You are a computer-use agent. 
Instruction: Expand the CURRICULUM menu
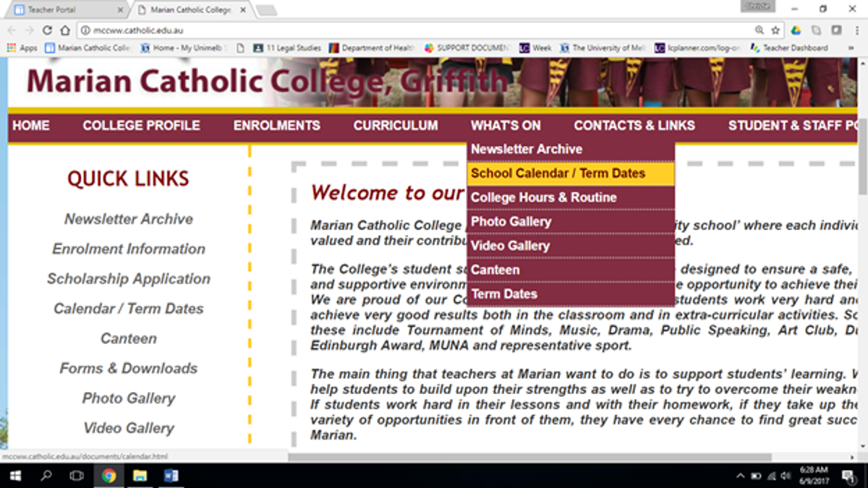(396, 126)
